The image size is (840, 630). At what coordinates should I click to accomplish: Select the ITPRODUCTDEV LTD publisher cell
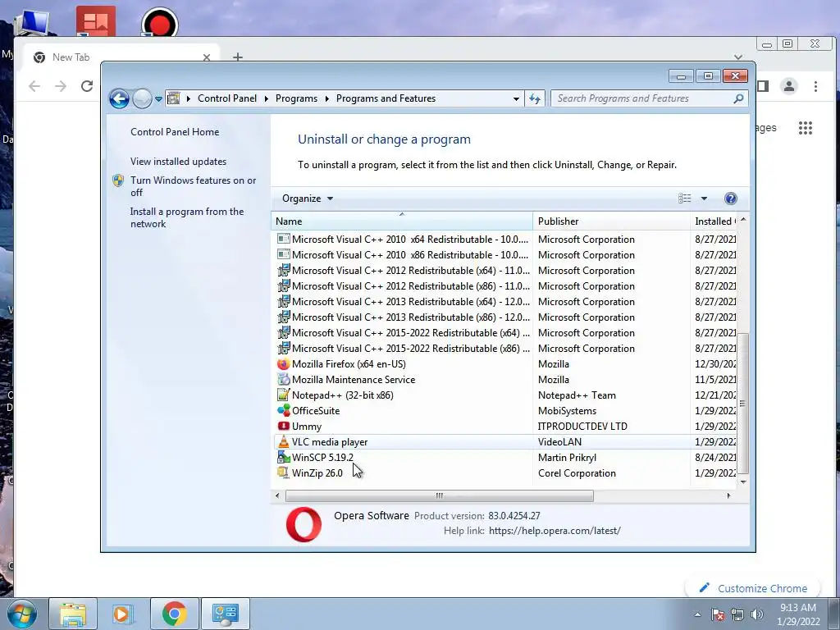[x=582, y=427]
